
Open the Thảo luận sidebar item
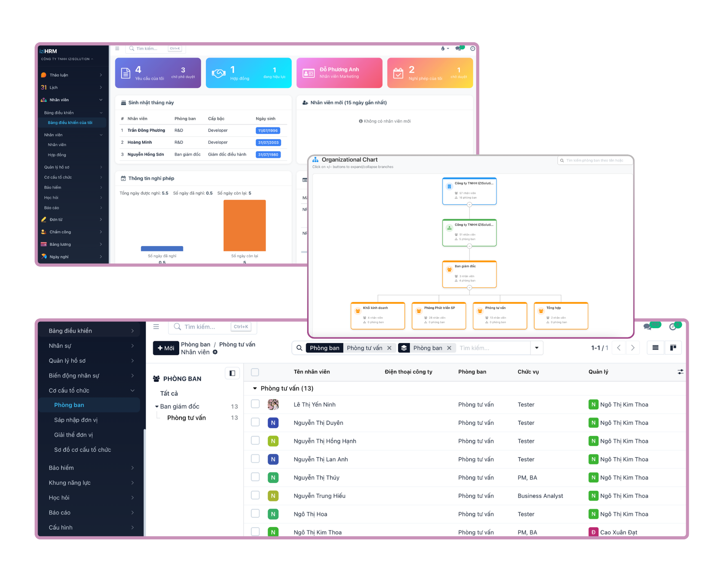point(72,75)
